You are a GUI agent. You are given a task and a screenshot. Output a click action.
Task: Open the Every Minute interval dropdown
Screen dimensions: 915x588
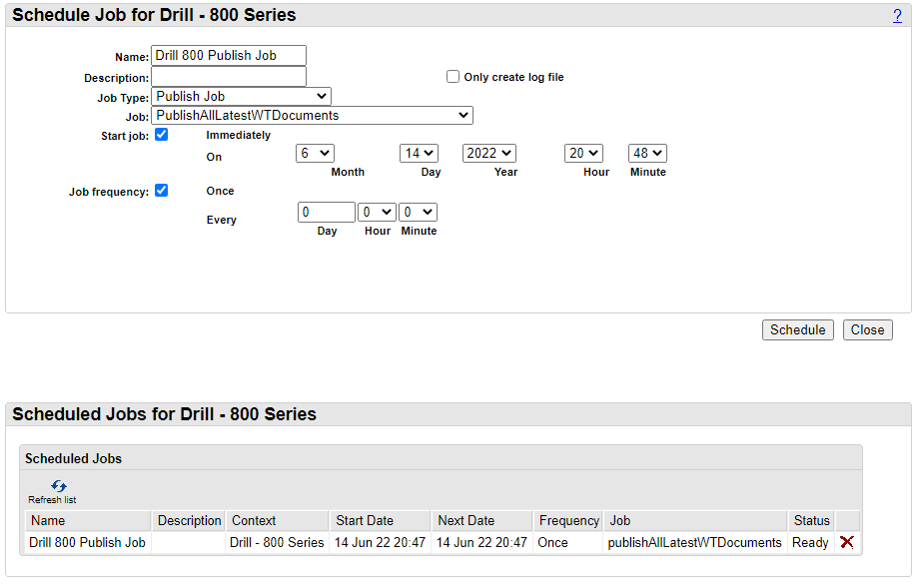(x=418, y=213)
